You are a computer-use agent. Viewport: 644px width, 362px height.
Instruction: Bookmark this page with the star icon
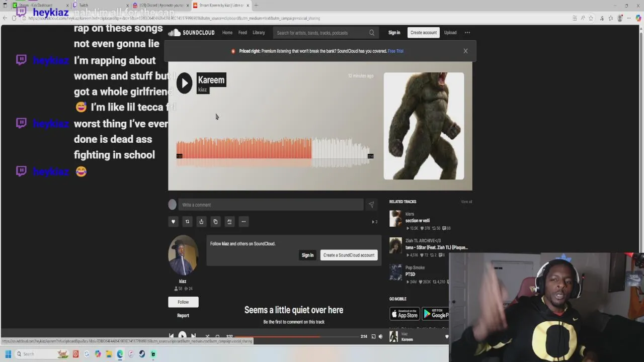click(x=591, y=18)
